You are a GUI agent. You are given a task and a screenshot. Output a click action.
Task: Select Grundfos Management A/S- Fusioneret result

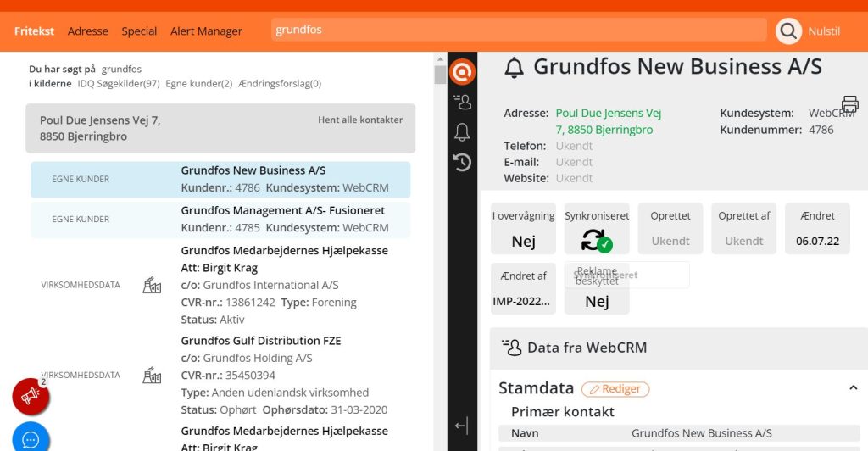(220, 219)
